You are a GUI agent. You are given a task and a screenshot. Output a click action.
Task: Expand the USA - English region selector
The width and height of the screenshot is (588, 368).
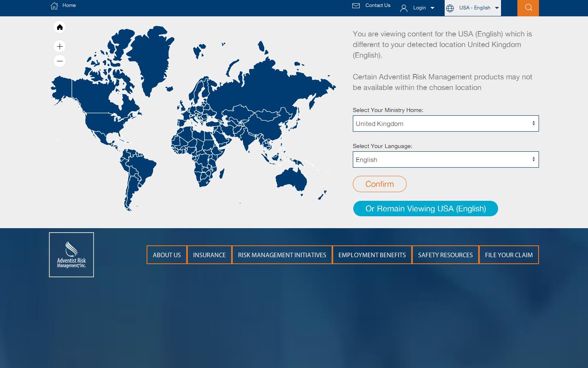pyautogui.click(x=497, y=8)
